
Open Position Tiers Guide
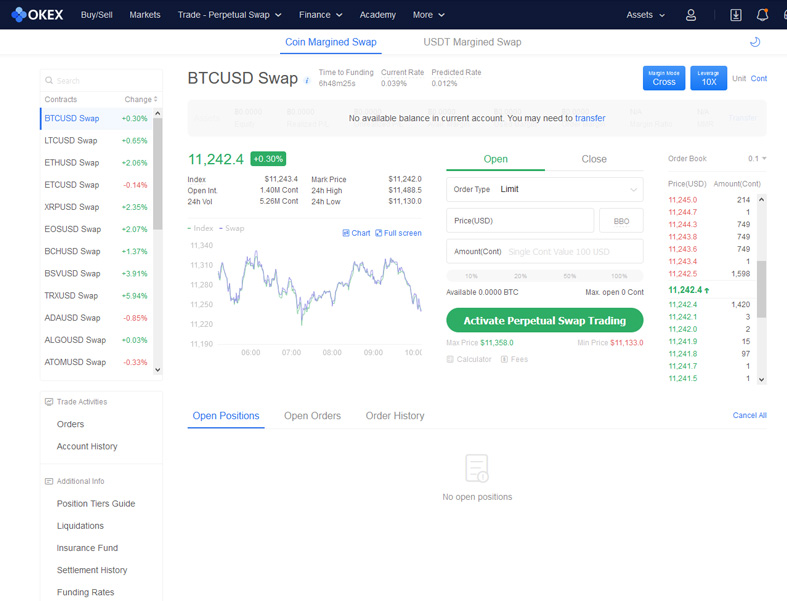click(x=96, y=504)
